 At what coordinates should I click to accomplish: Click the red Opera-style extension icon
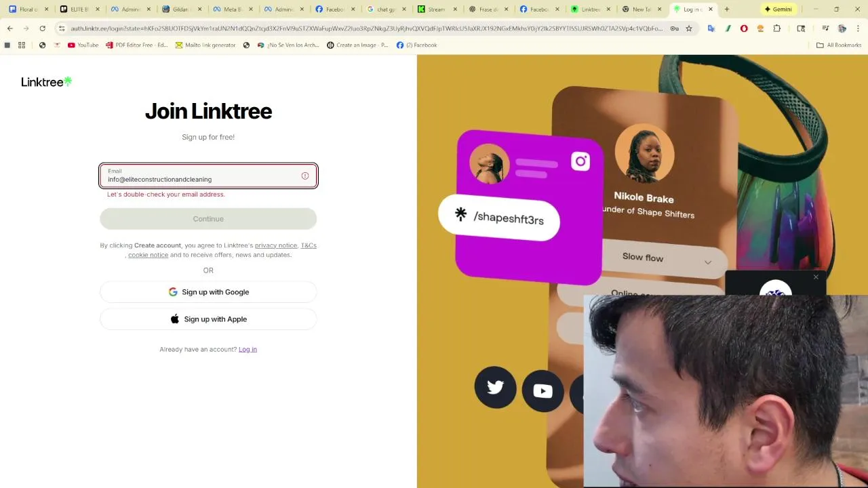(x=744, y=28)
